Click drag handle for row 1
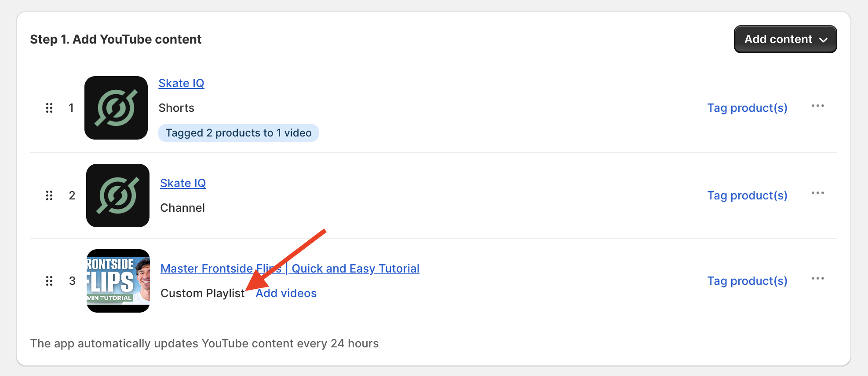 [x=49, y=108]
